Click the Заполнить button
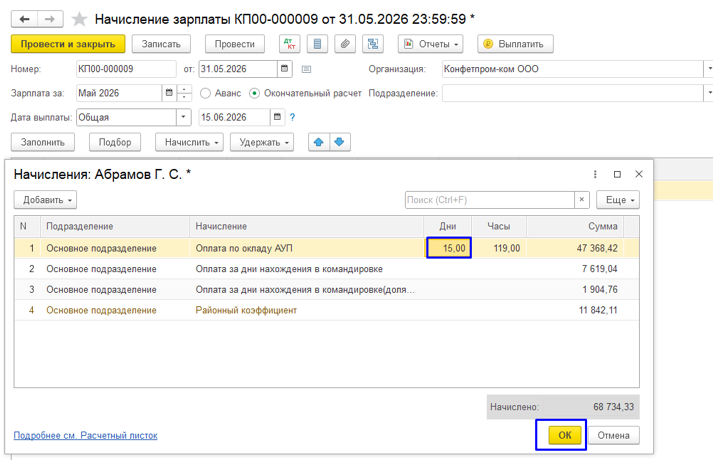Viewport: 722px width, 470px height. pos(43,142)
